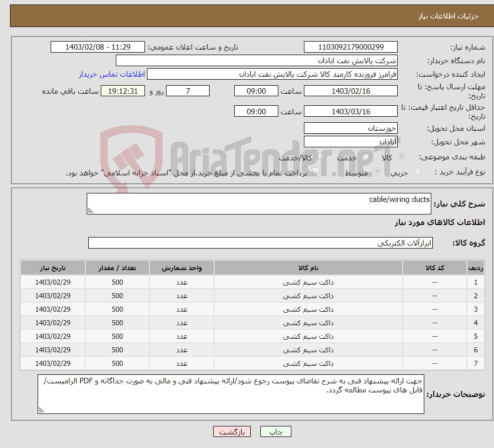Click the جزئیات اطلاعات نیاز page header
This screenshot has width=494, height=448.
point(448,16)
